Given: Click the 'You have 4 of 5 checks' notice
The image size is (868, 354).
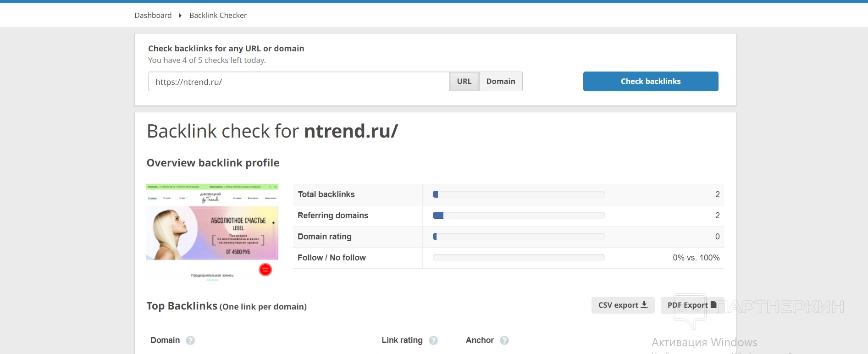Looking at the screenshot, I should (x=207, y=60).
